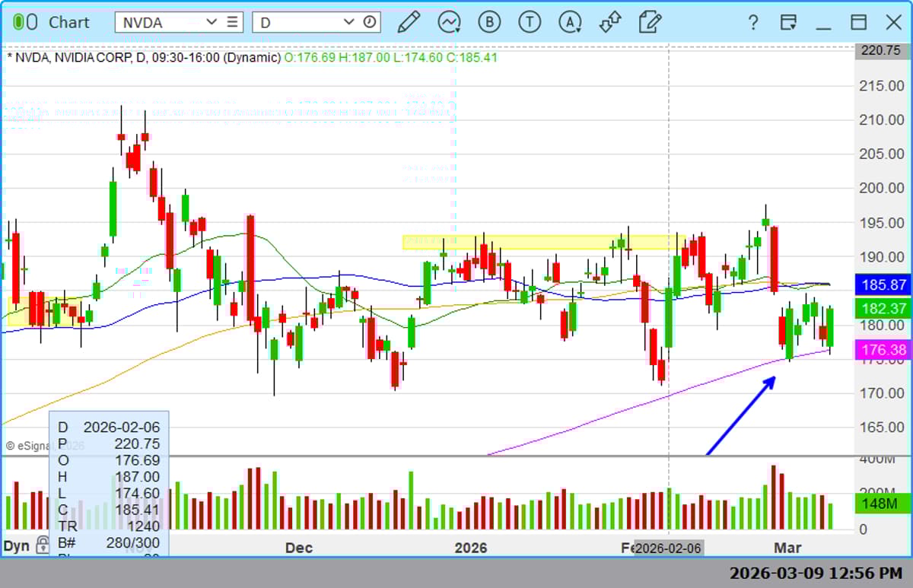This screenshot has height=588, width=913.
Task: Open help with the question mark icon
Action: (x=752, y=22)
